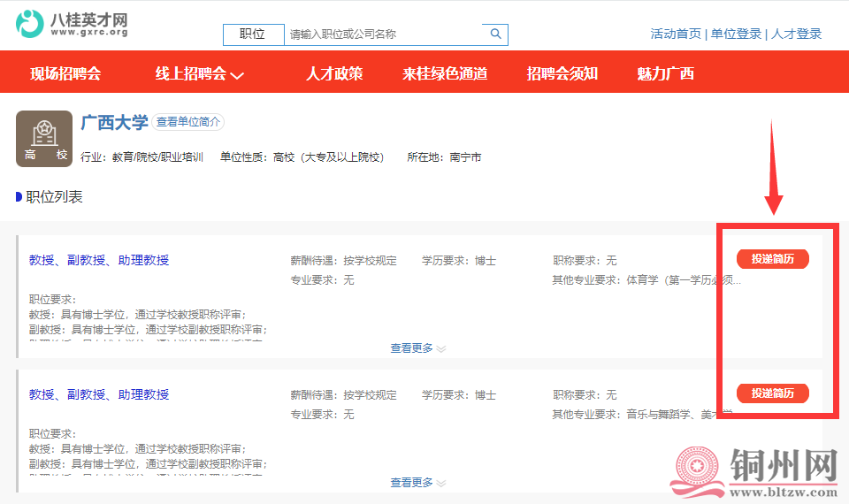Expand the 线上招聘会 dropdown menu
This screenshot has width=849, height=504.
click(x=199, y=73)
